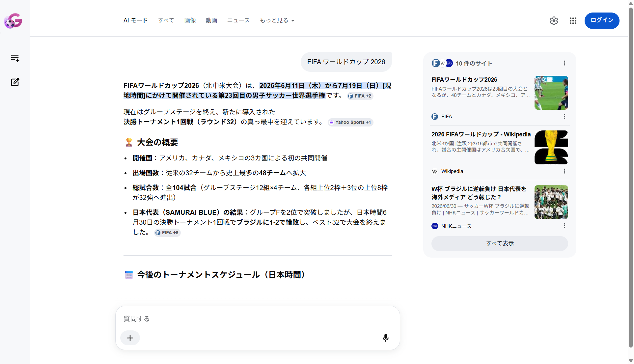Open the Google apps grid icon

coord(573,21)
